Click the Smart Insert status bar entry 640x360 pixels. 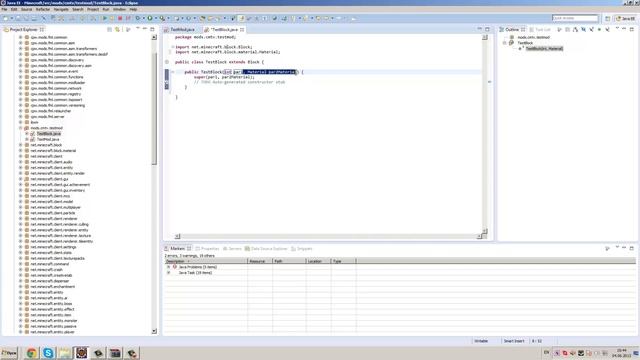(513, 341)
